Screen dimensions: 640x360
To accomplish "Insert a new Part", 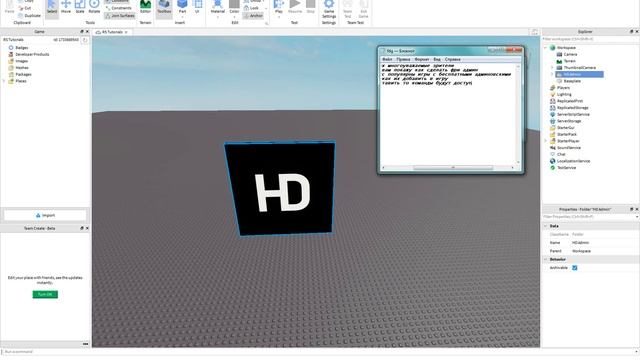I will [x=182, y=7].
